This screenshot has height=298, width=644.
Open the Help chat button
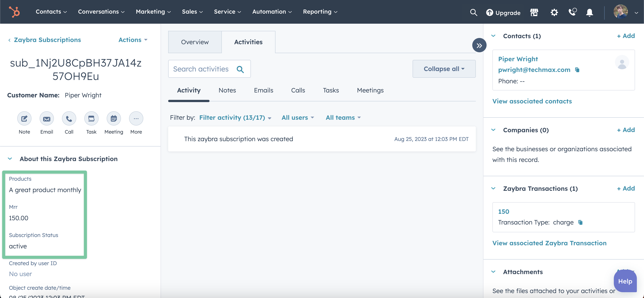tap(625, 281)
